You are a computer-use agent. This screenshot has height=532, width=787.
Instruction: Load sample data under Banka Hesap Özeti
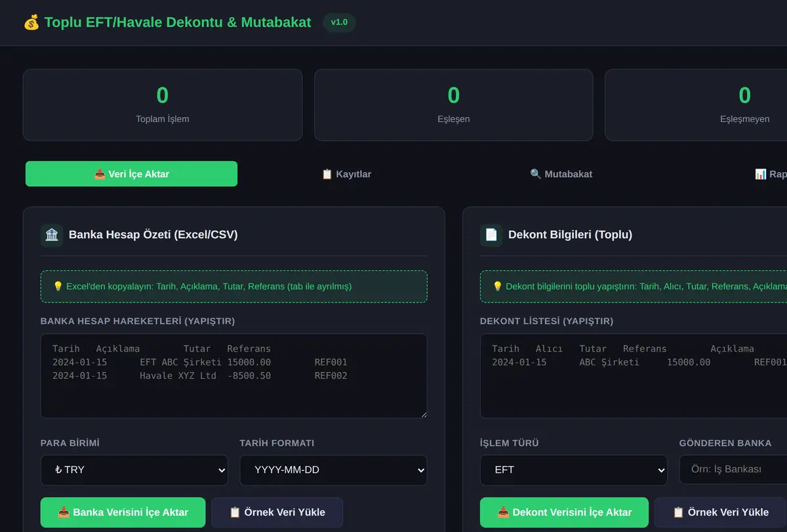[x=277, y=512]
